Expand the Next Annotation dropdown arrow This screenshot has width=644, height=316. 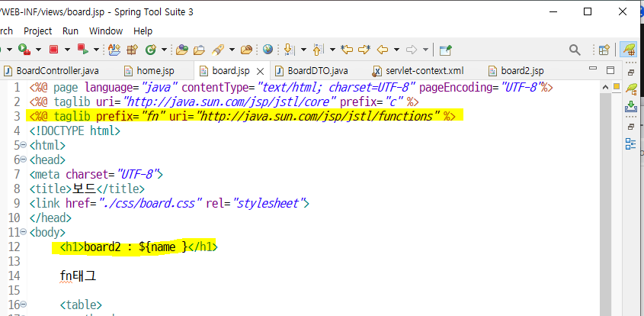click(303, 50)
